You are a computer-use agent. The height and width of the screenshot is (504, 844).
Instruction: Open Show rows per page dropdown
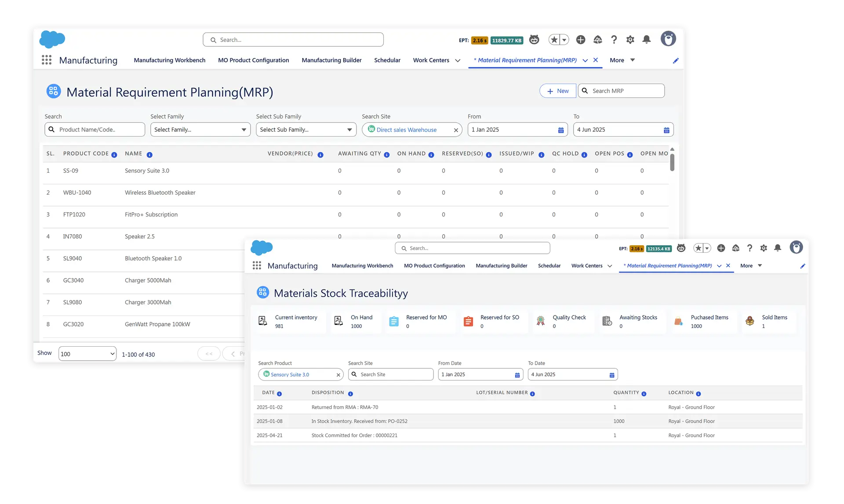[87, 354]
